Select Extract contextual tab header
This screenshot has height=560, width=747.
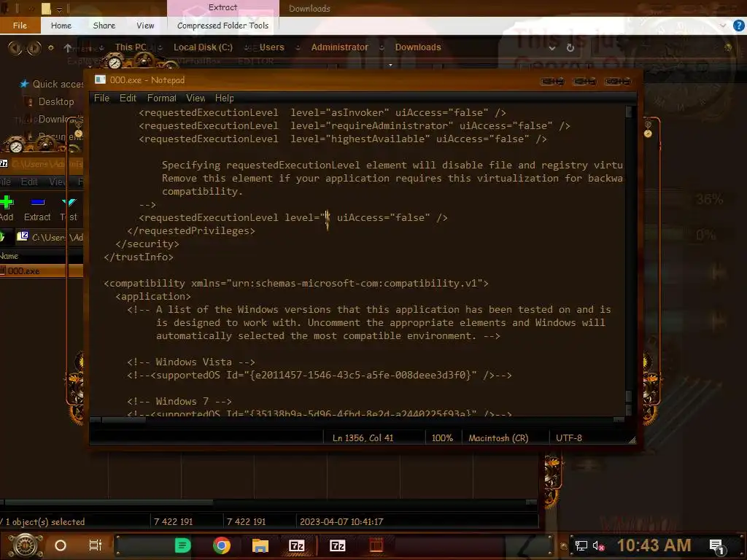pos(222,7)
